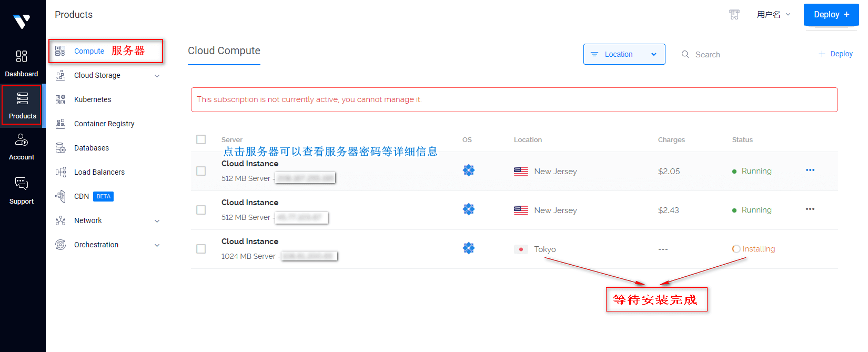Click the blue Deploy + button
The height and width of the screenshot is (352, 868).
tap(831, 15)
